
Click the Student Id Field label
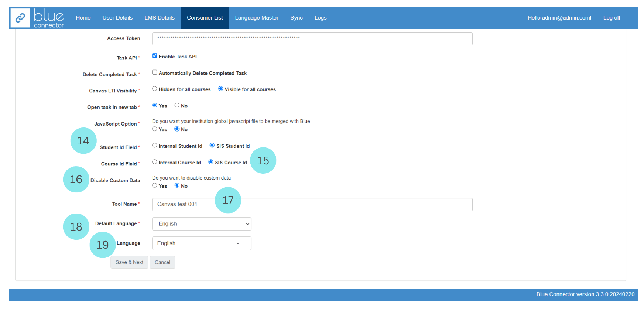[x=119, y=147]
